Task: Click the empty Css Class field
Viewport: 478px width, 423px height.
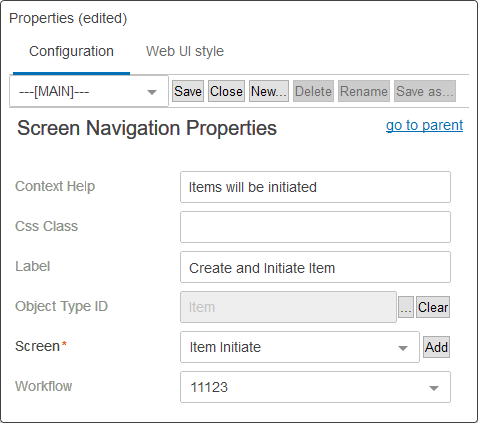Action: click(315, 227)
